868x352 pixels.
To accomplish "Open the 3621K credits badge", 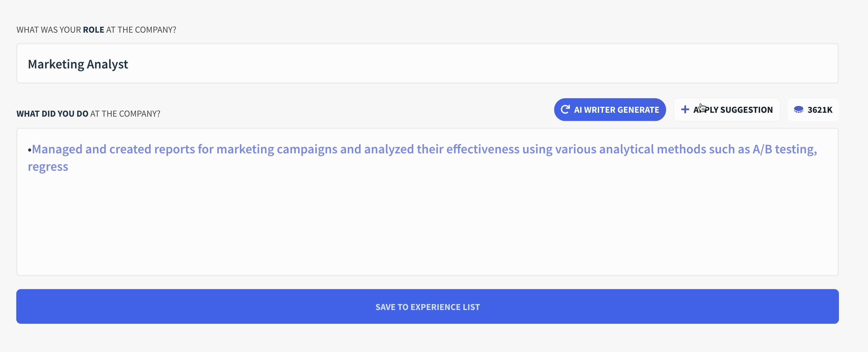I will 813,110.
